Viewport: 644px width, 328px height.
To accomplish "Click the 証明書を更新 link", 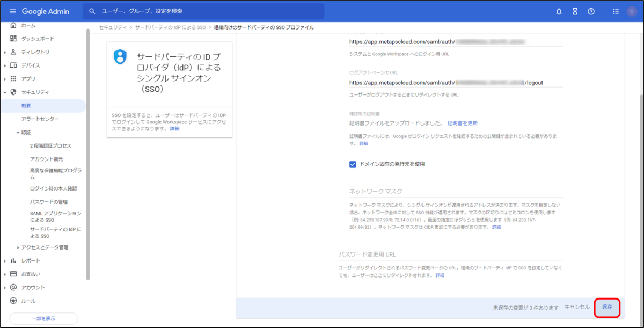I will click(463, 123).
